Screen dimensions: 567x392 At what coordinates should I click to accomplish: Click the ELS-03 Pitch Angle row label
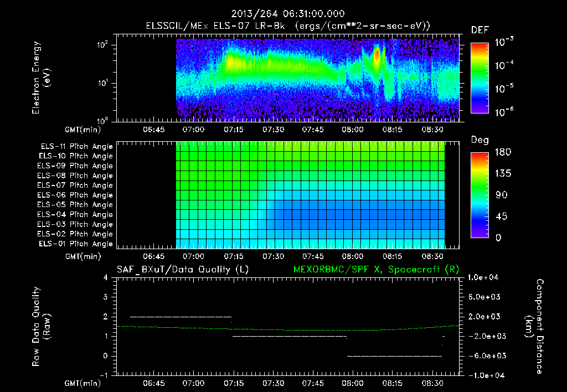coord(75,225)
